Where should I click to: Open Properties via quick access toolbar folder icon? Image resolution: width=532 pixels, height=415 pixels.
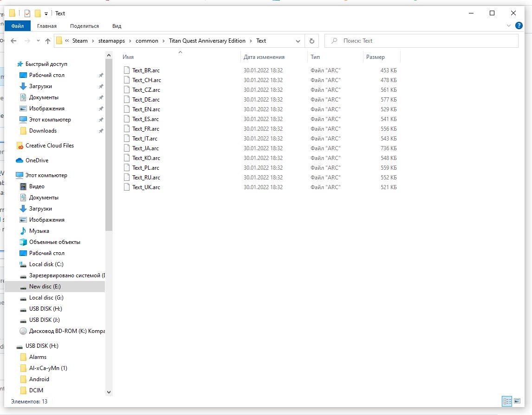(12, 13)
